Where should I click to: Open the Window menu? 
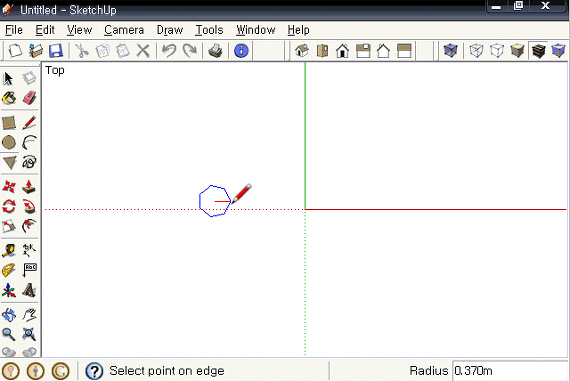pos(256,30)
